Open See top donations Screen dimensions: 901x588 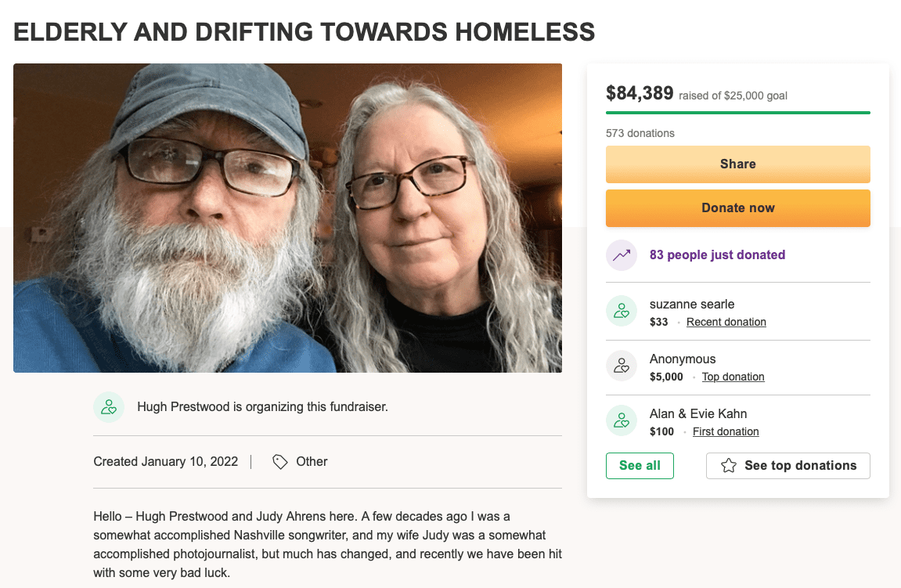pyautogui.click(x=787, y=465)
